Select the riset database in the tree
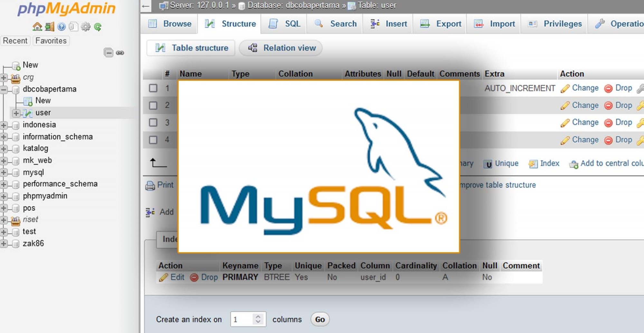This screenshot has width=644, height=333. [30, 220]
